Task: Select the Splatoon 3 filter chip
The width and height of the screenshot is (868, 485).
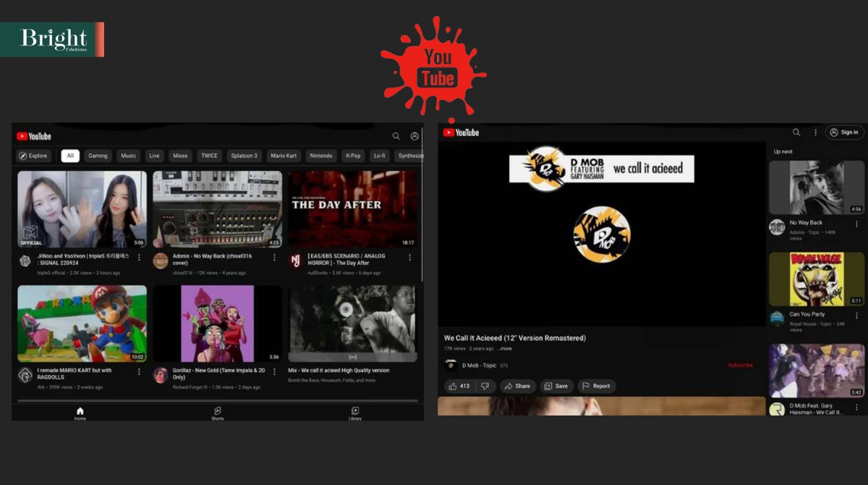Action: (x=244, y=156)
